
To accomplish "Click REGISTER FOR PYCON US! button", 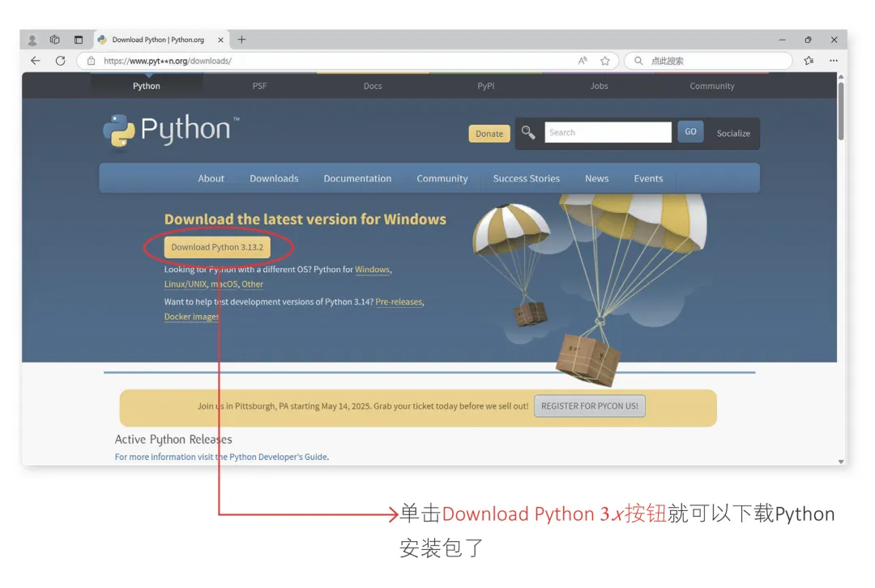I will point(589,406).
